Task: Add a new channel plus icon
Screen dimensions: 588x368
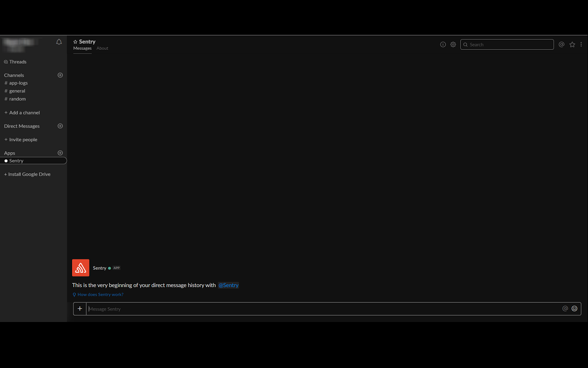Action: click(60, 75)
